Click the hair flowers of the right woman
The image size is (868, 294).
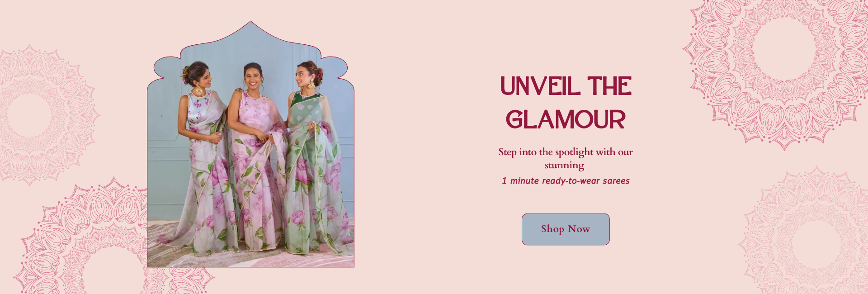click(x=319, y=73)
